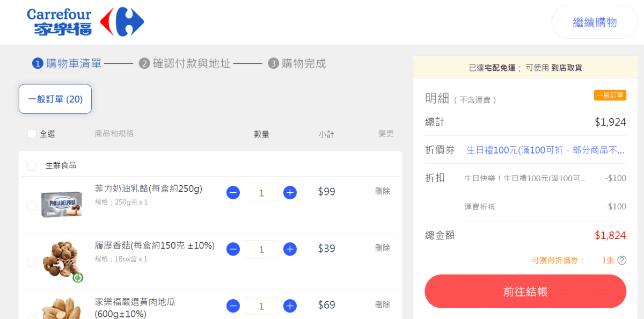Open the 折價券 coupon selector
The image size is (644, 319).
pyautogui.click(x=545, y=150)
